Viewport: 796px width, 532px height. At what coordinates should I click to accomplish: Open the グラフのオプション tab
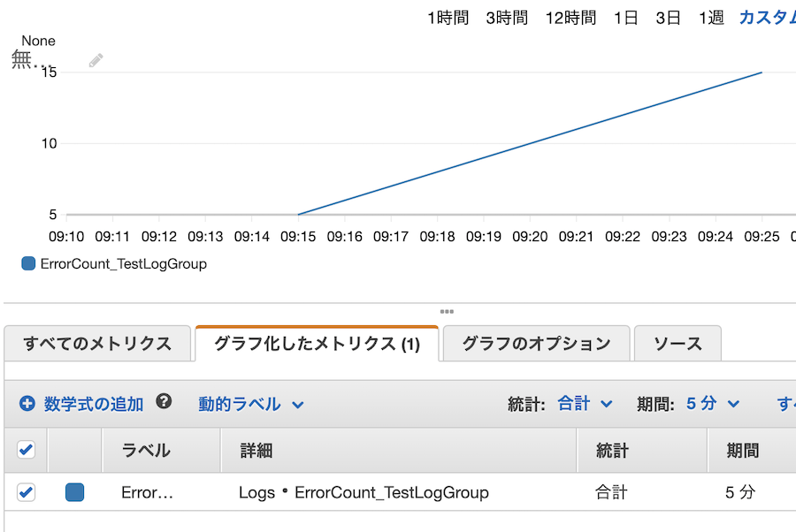click(535, 343)
